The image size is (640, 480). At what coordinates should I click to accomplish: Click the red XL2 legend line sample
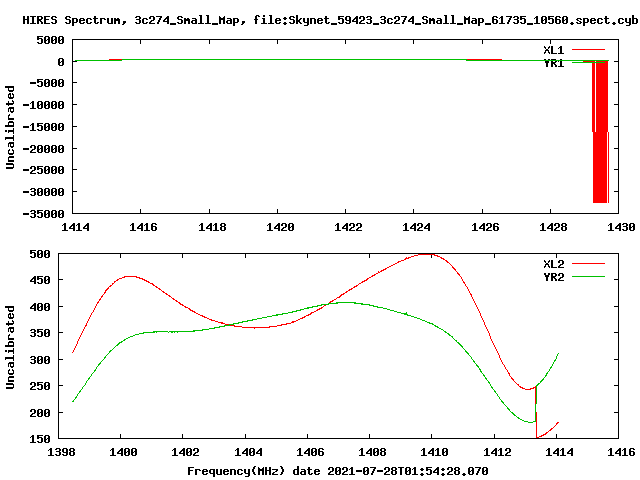point(588,264)
